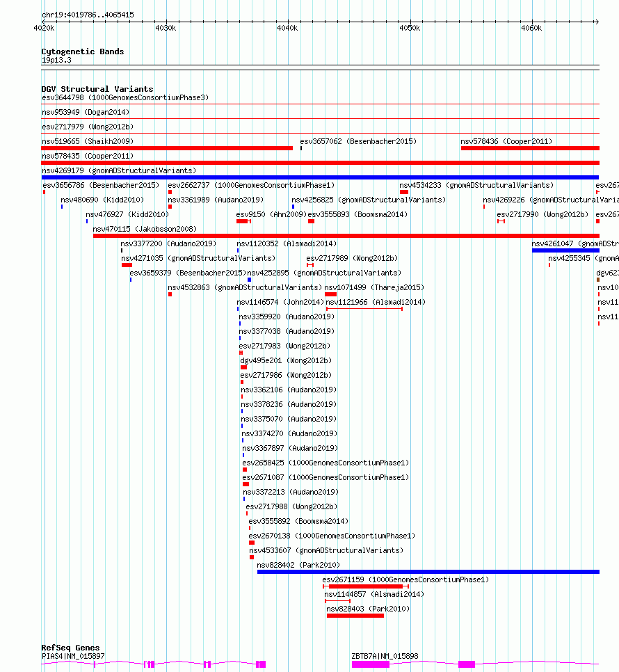
Task: Select esv2671087 (1000GenomesConsortiumPhase1) label
Action: pyautogui.click(x=325, y=477)
